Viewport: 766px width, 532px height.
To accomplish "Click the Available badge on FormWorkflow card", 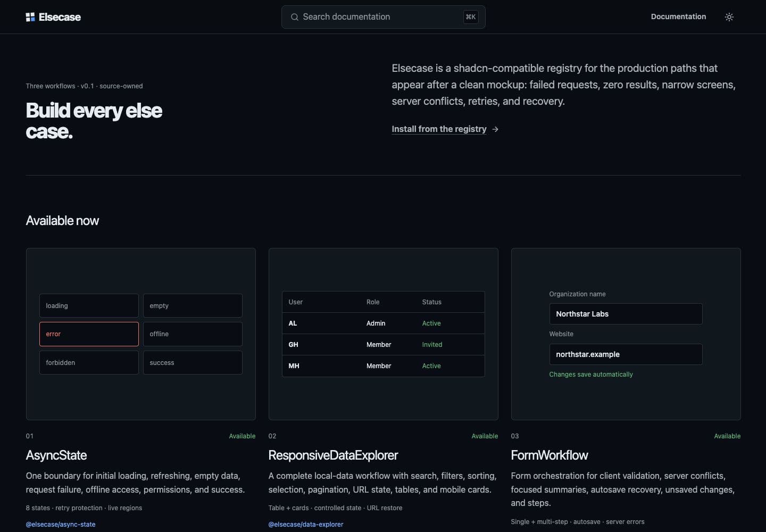I will 727,436.
